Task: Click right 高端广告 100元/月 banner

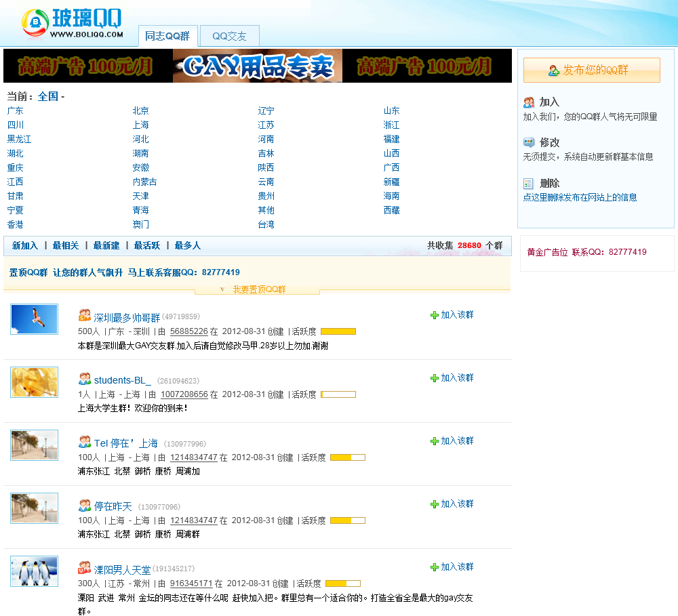Action: pos(427,66)
